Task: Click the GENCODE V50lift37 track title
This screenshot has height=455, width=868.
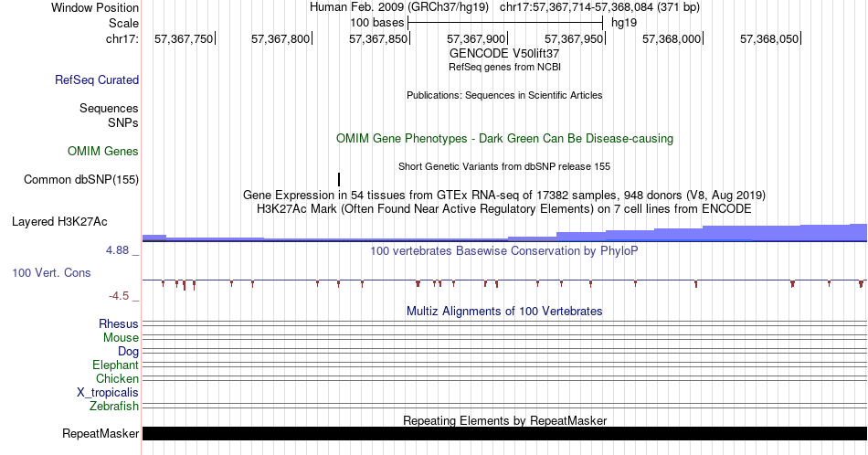Action: pos(504,54)
